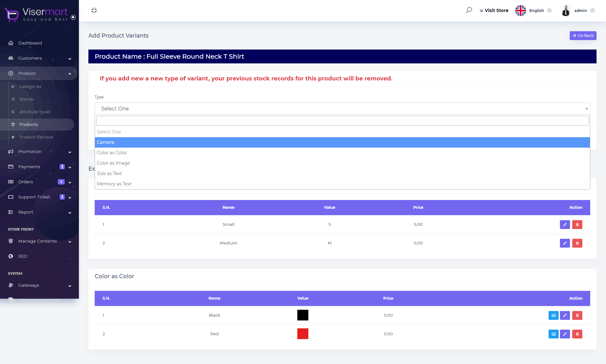This screenshot has height=364, width=606.
Task: Click the admin profile icon top right
Action: (566, 10)
